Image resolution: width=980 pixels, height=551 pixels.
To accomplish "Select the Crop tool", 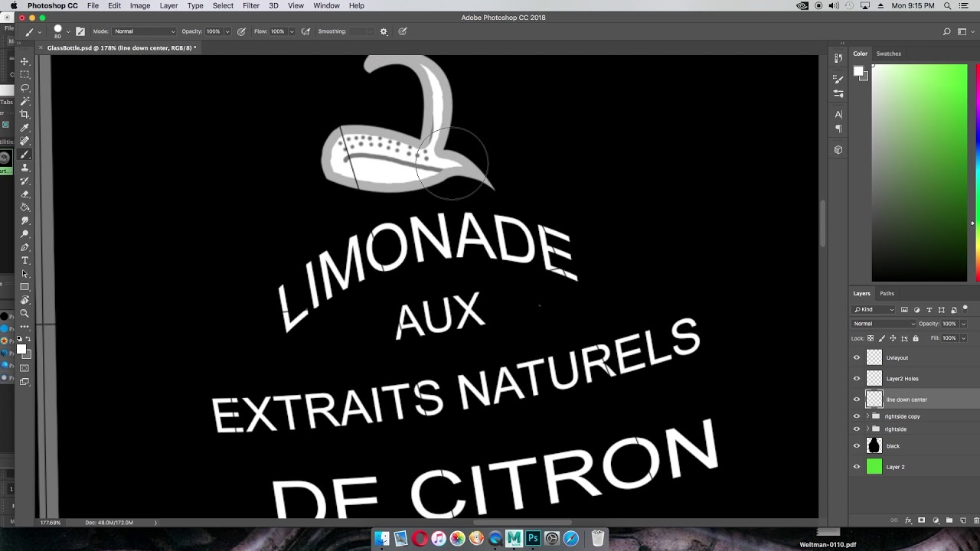I will [24, 114].
